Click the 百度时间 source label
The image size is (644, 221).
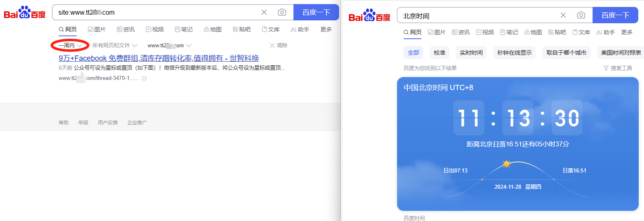coord(414,218)
